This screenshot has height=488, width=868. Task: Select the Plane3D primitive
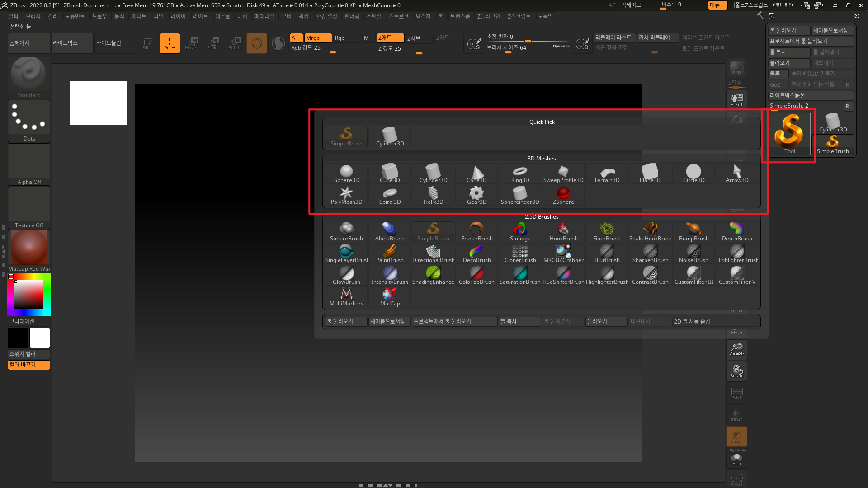(x=650, y=174)
